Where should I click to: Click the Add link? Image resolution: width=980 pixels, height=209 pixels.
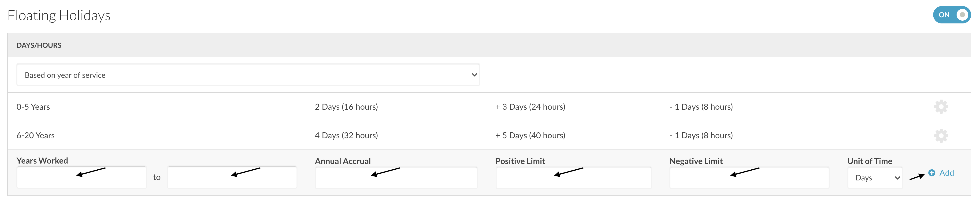tap(946, 173)
